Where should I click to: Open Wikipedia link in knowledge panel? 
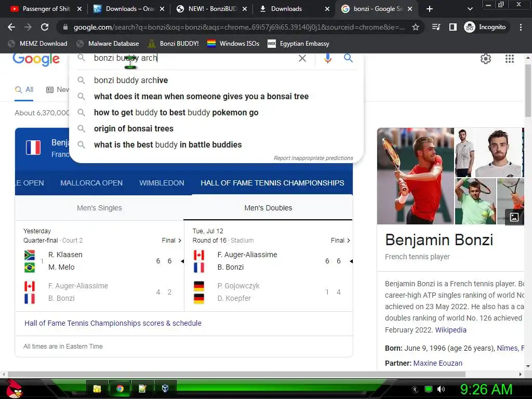click(x=450, y=330)
